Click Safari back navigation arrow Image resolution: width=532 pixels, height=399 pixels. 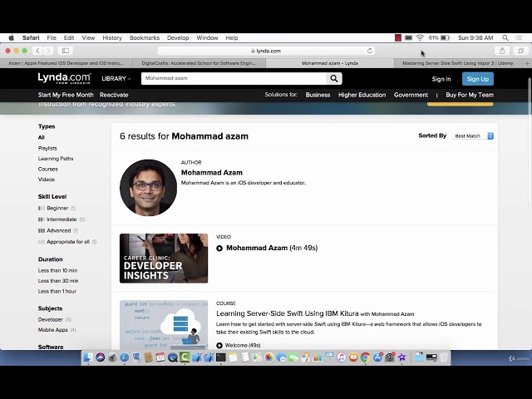37,51
